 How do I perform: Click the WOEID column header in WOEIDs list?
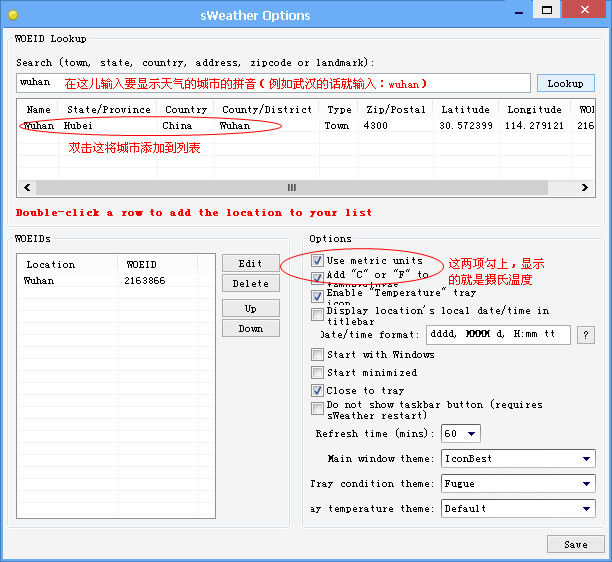tap(158, 265)
